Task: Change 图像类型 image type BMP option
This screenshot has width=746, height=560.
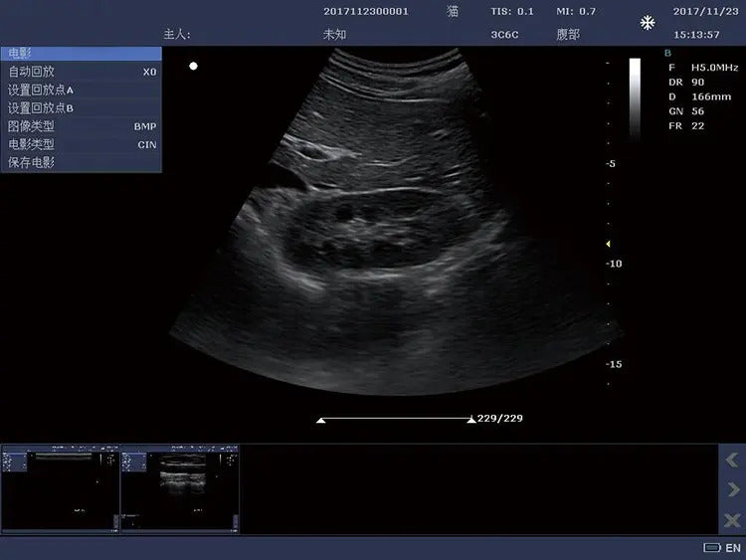Action: tap(81, 126)
